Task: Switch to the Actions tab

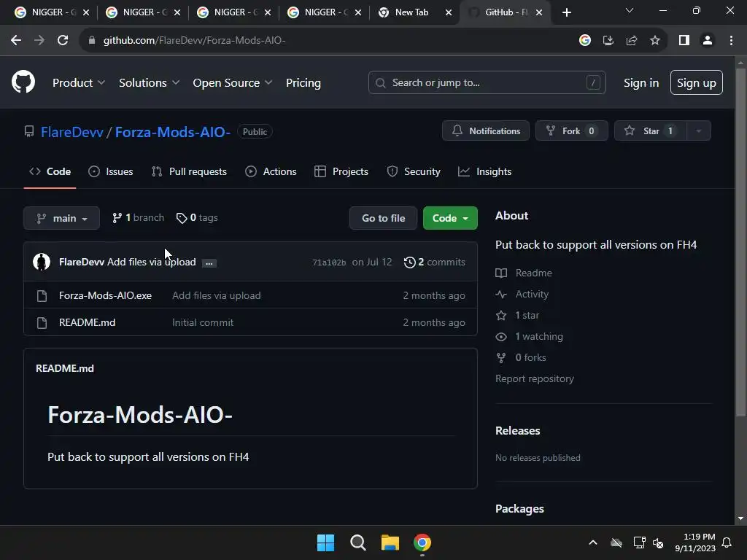Action: pyautogui.click(x=271, y=171)
